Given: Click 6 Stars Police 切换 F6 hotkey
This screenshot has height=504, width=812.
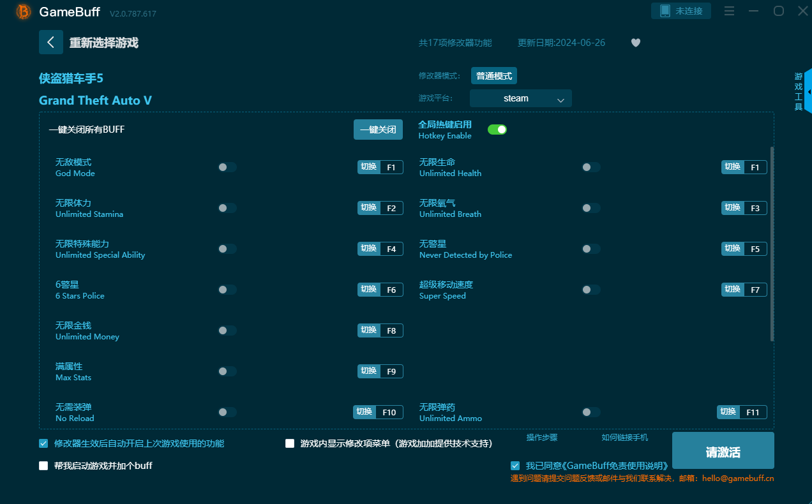Looking at the screenshot, I should coord(380,290).
